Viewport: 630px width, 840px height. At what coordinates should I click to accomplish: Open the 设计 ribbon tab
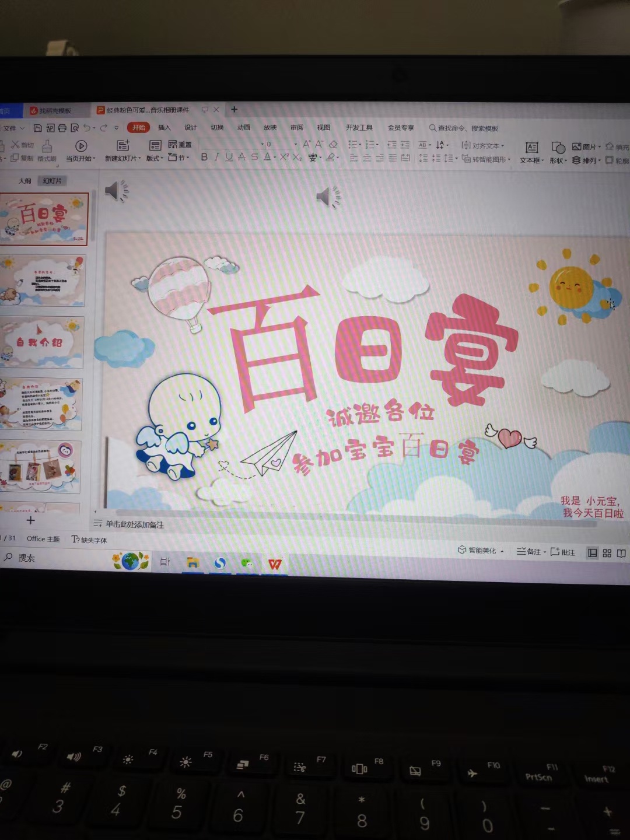[x=191, y=128]
